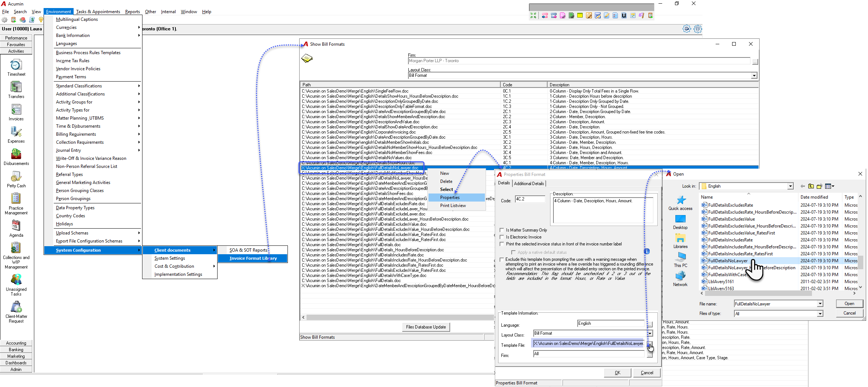Click OK in Properties Bill Format
Viewport: 868px width, 387px height.
[x=617, y=373]
